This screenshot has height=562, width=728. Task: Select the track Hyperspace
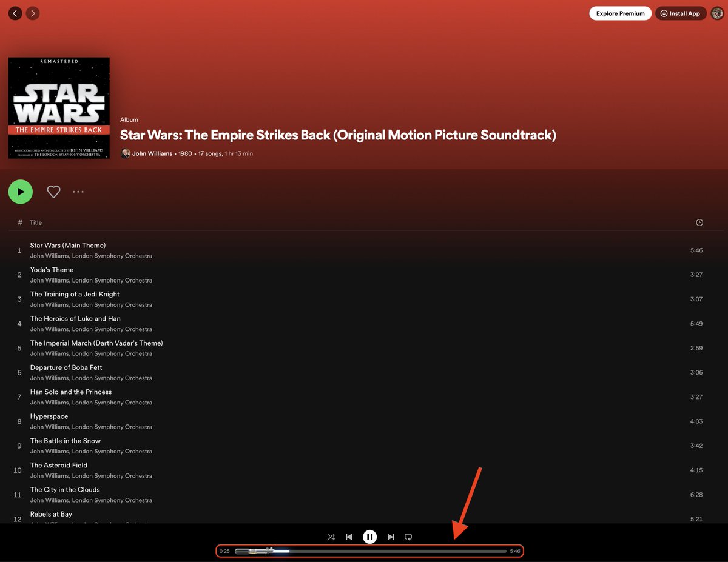tap(49, 416)
